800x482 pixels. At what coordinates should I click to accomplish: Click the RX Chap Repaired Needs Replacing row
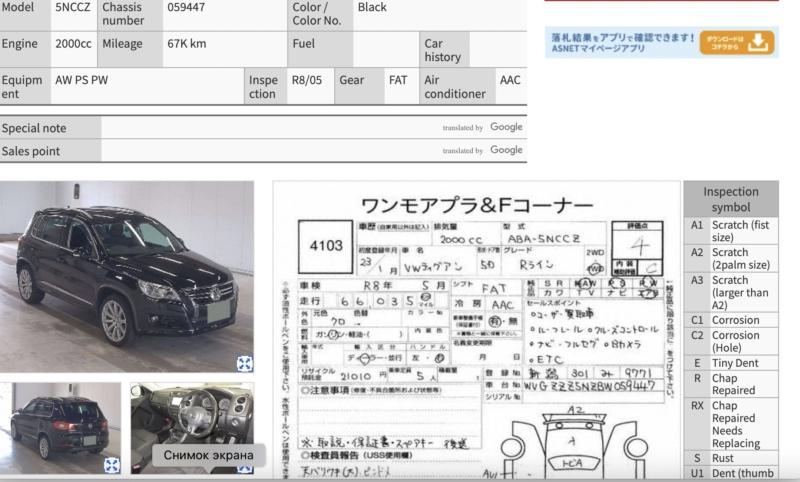pyautogui.click(x=730, y=424)
